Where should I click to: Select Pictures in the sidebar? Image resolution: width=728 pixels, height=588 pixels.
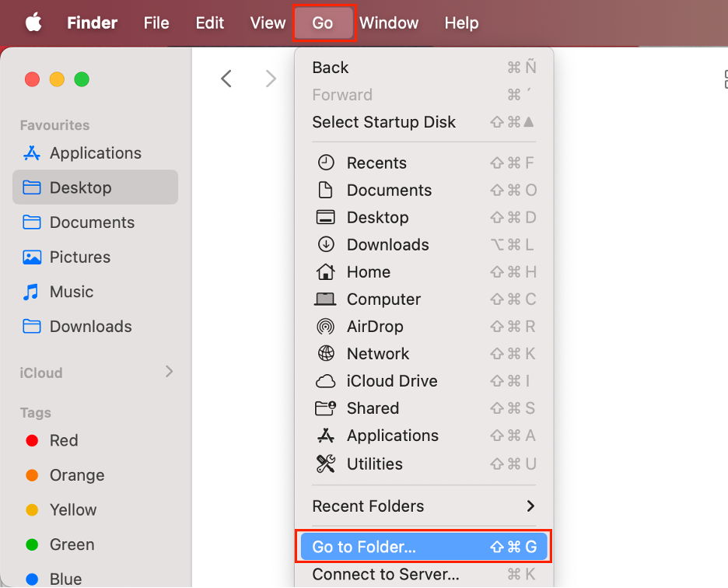tap(85, 257)
